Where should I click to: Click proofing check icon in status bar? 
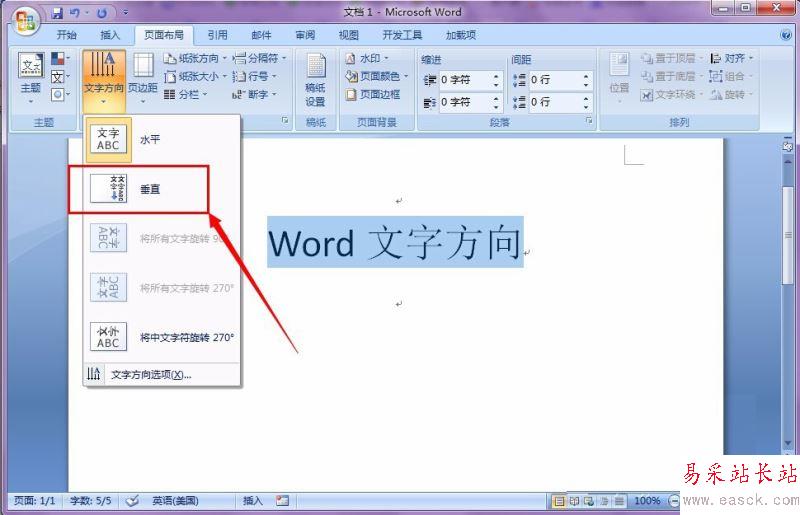(133, 501)
